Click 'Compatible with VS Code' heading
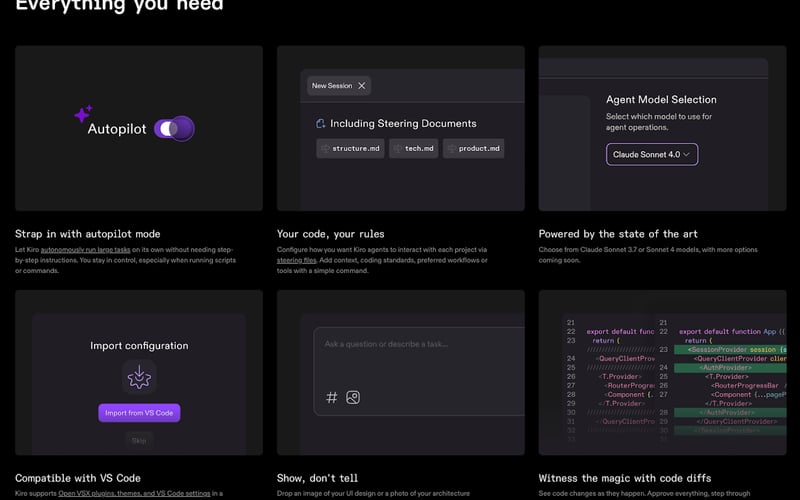800x500 pixels. coord(78,478)
